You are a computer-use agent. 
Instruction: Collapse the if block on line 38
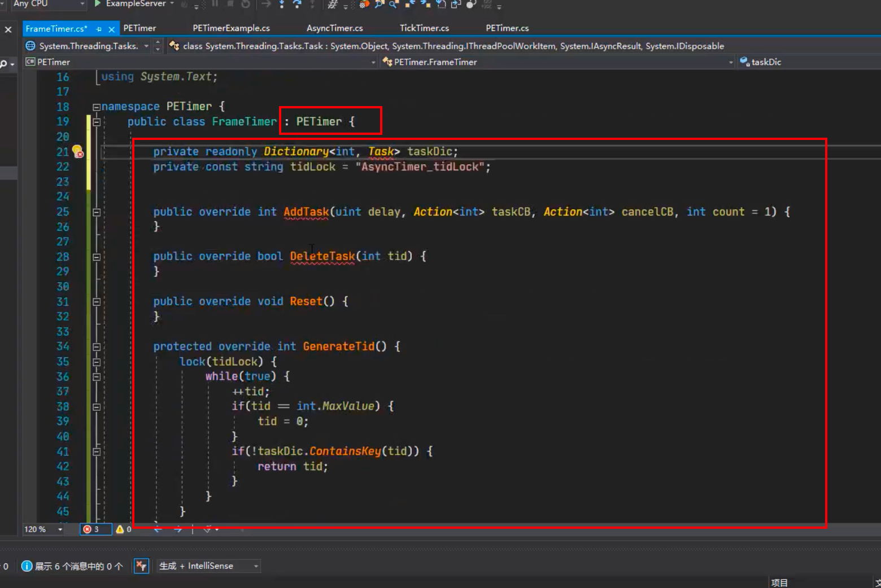[x=97, y=407]
